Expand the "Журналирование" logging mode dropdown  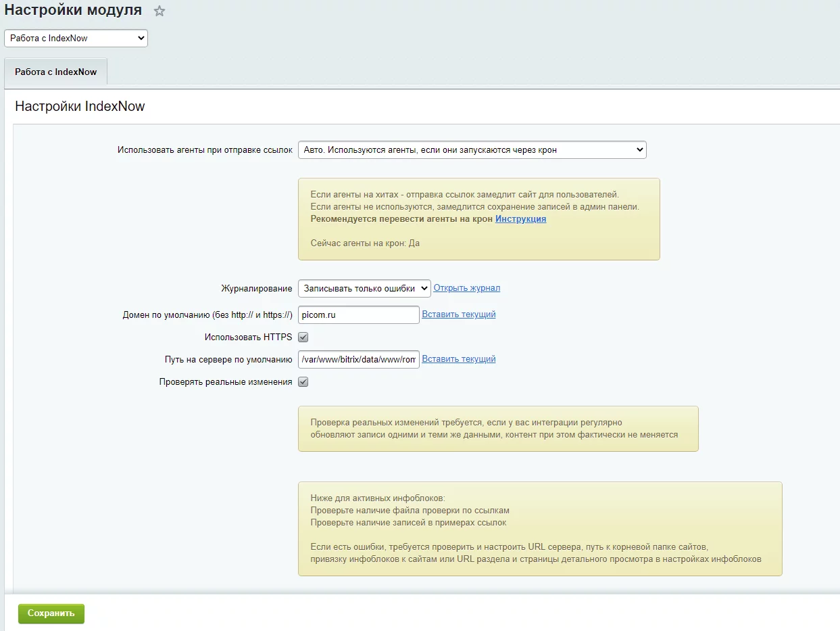[x=364, y=288]
